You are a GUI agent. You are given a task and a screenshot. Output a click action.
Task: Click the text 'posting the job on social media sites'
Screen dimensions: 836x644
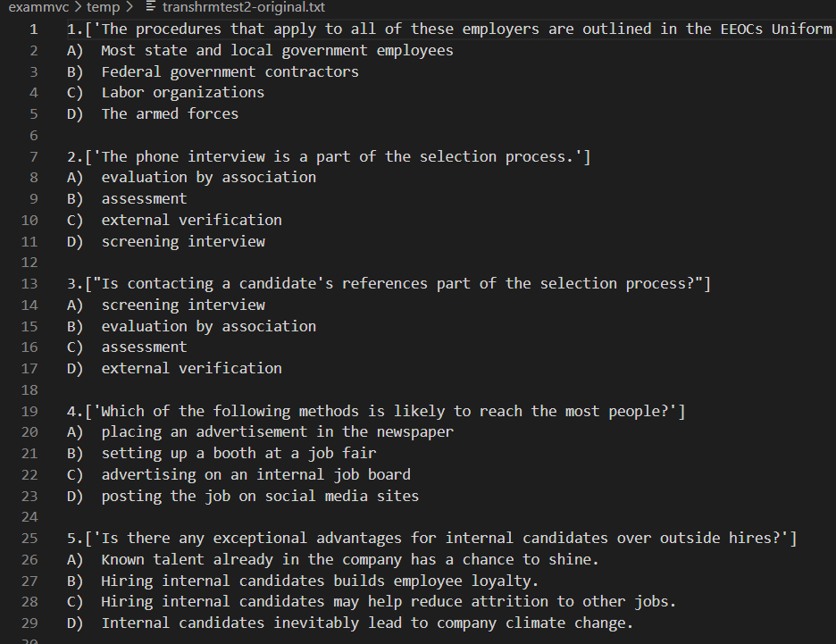[x=261, y=496]
